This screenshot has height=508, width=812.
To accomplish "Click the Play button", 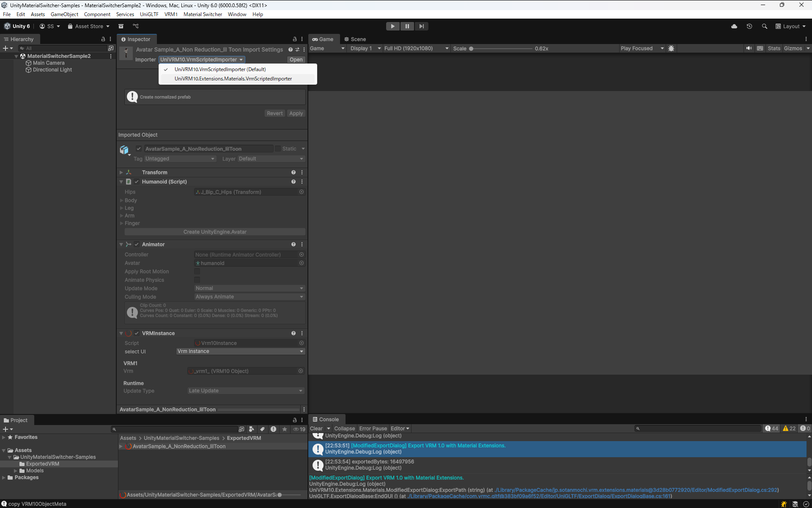I will [392, 26].
